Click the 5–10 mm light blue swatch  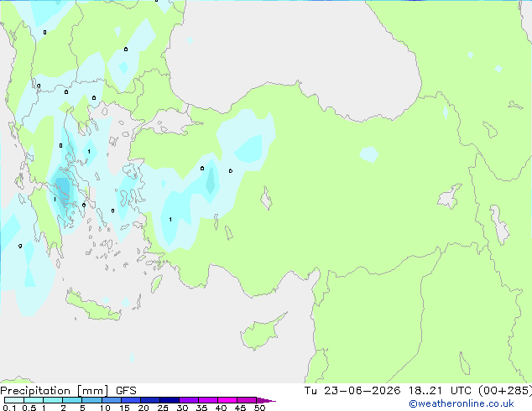point(91,400)
